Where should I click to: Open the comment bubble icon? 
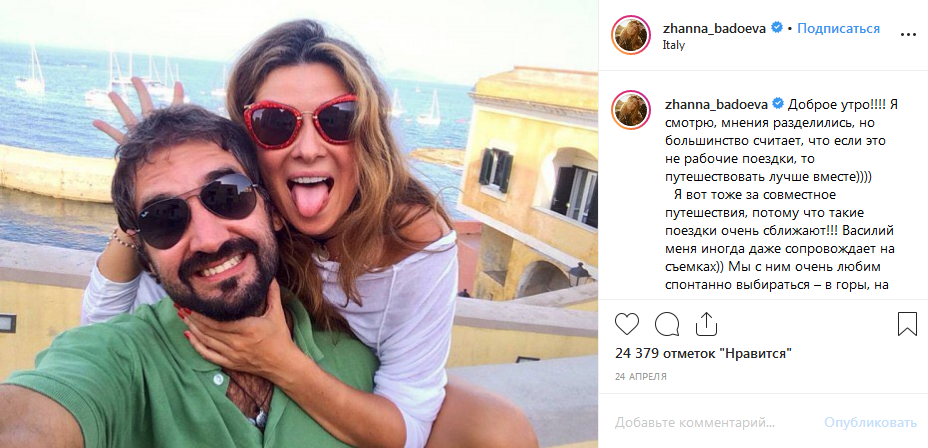pyautogui.click(x=667, y=324)
